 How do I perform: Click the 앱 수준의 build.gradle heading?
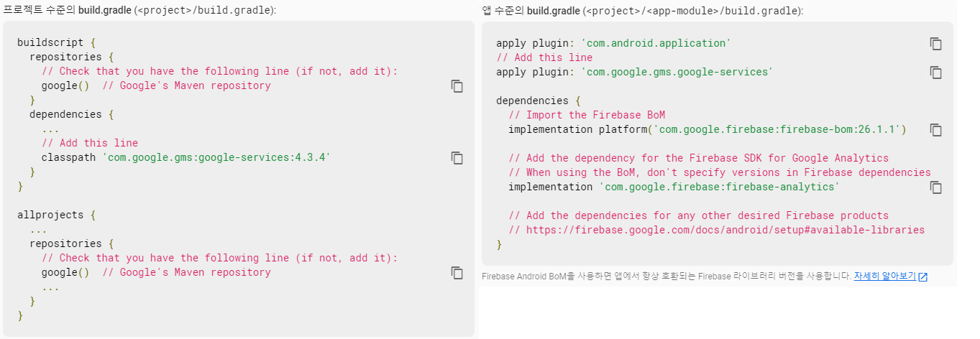click(x=643, y=11)
